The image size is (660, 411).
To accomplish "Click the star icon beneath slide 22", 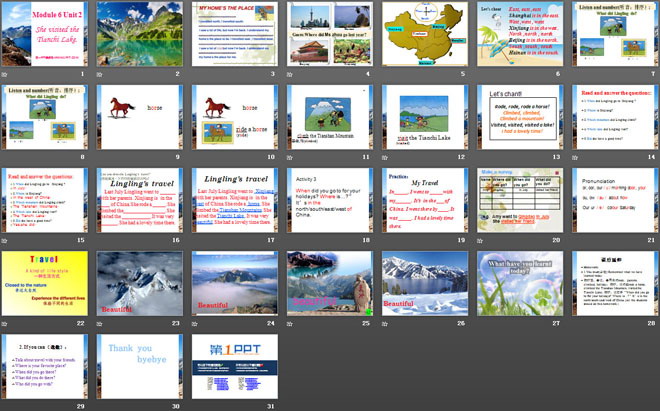I will [5, 323].
